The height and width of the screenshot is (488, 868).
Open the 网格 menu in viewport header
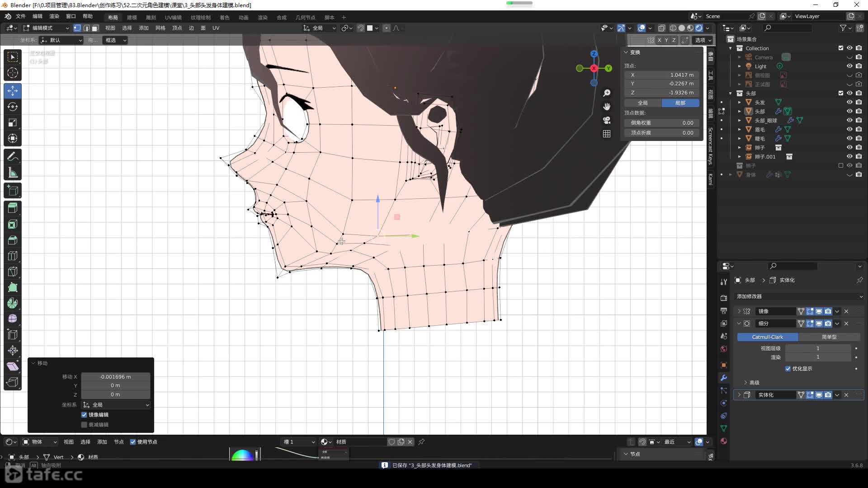(x=160, y=28)
